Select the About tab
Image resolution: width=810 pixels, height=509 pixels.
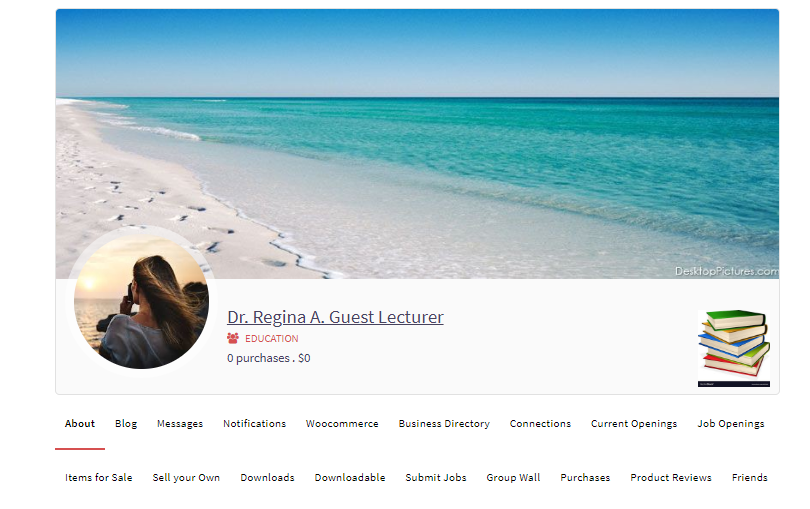coord(80,424)
